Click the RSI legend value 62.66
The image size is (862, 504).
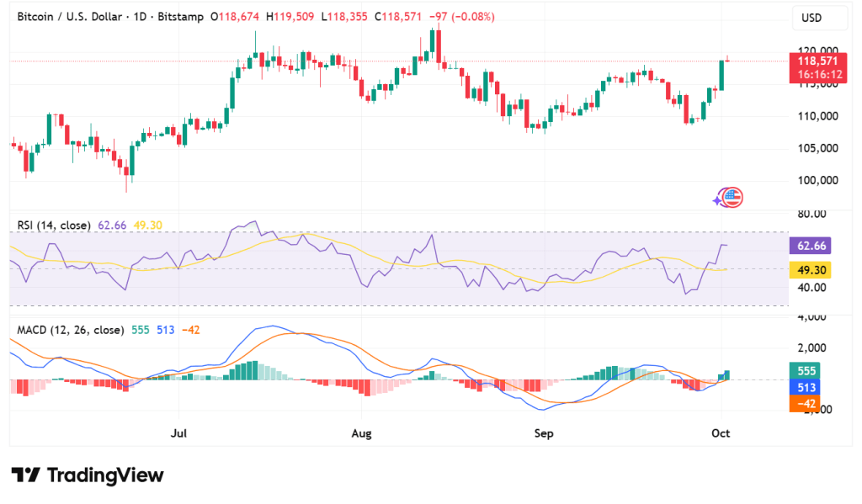pyautogui.click(x=112, y=225)
